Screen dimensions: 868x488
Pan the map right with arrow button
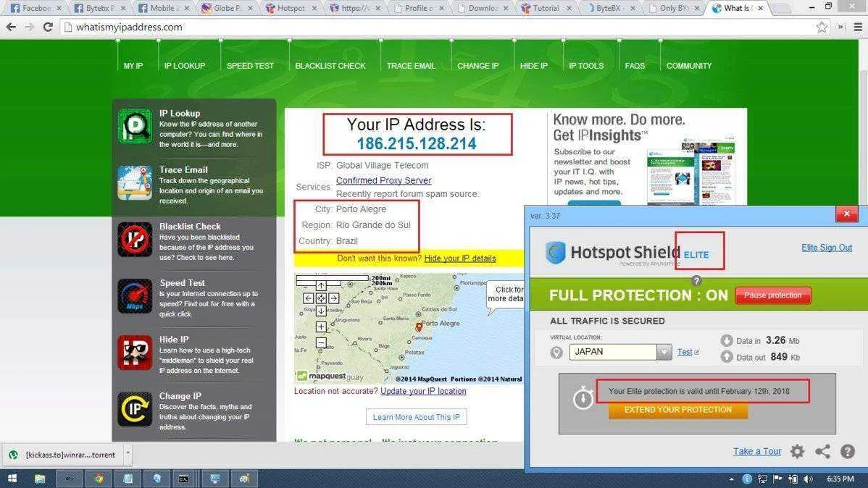(x=334, y=298)
